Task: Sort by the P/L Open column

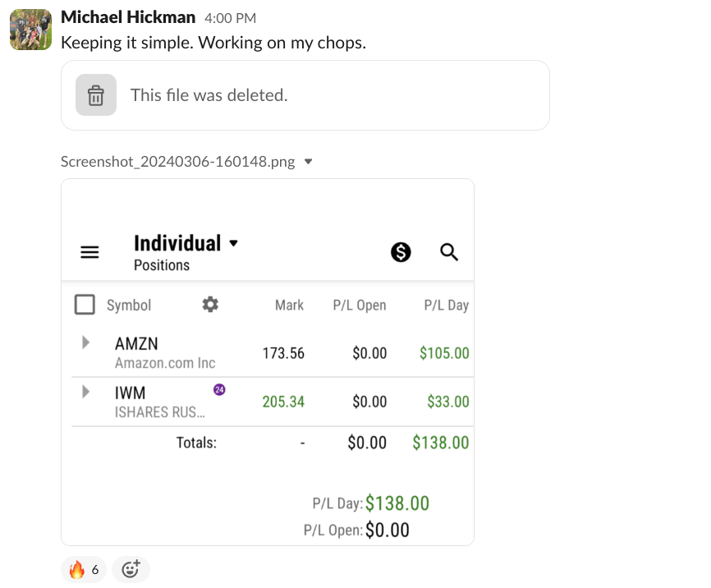Action: (x=360, y=305)
